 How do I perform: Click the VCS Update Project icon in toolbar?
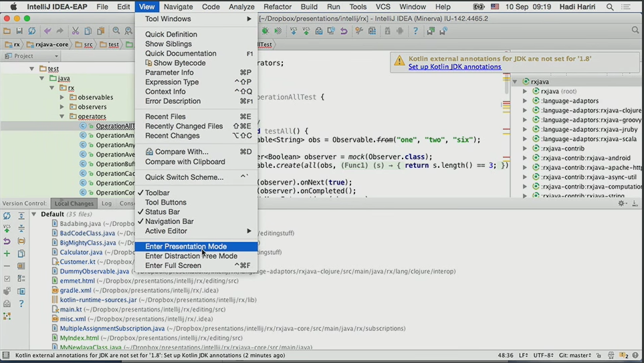click(294, 31)
